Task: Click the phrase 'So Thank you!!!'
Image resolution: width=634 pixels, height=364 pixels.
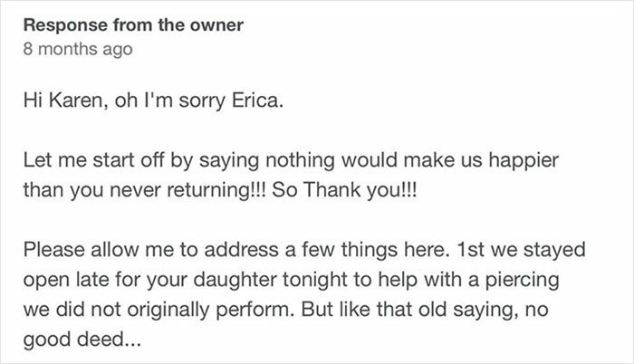Action: click(344, 190)
